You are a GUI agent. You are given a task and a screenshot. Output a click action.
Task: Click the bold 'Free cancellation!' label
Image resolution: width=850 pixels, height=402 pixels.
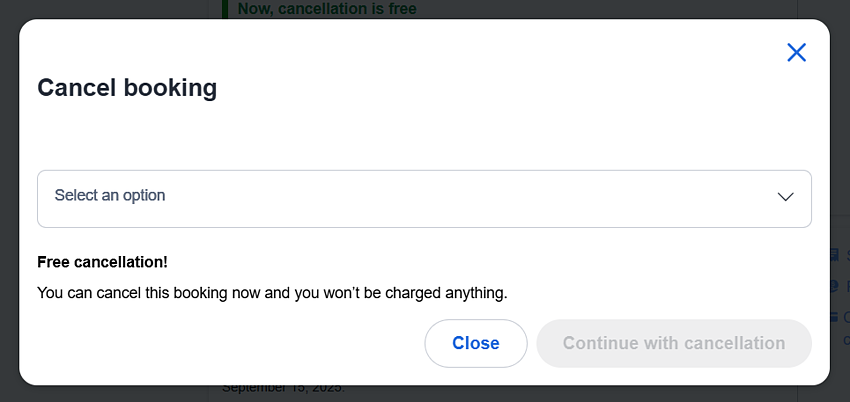coord(102,262)
